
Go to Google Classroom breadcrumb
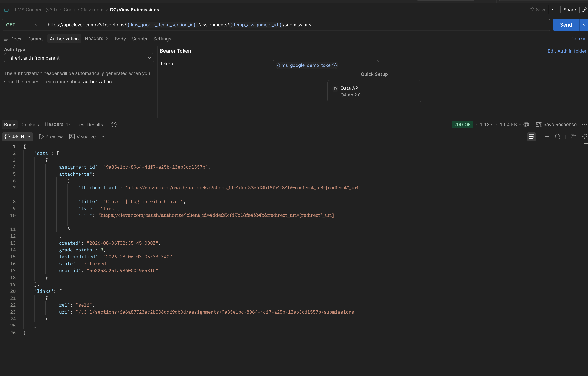click(x=83, y=10)
